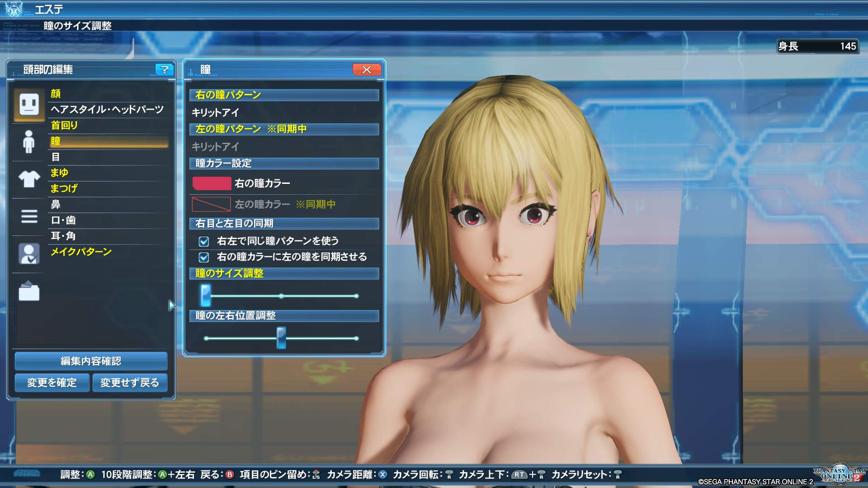This screenshot has width=868, height=488.
Task: Open the folder icon in sidebar
Action: coord(29,291)
